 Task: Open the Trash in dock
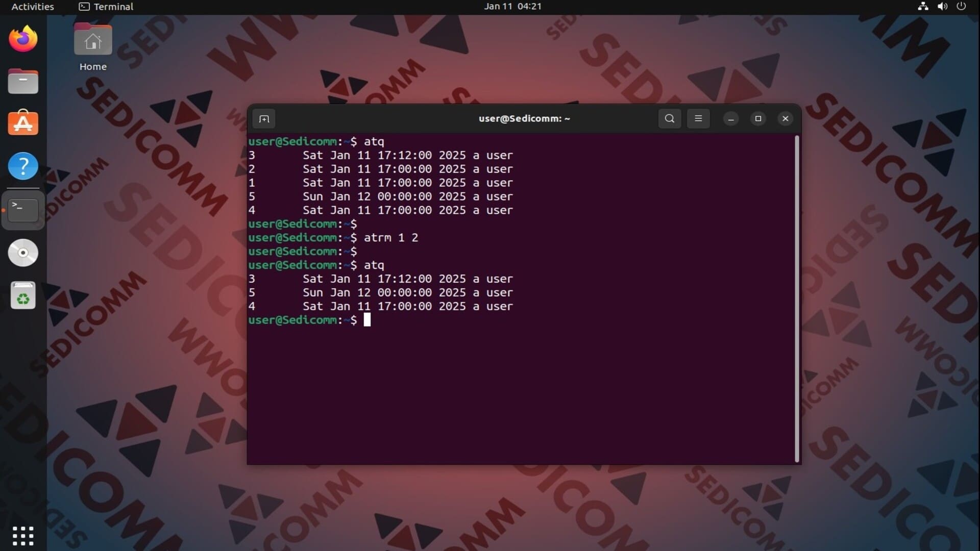point(23,296)
